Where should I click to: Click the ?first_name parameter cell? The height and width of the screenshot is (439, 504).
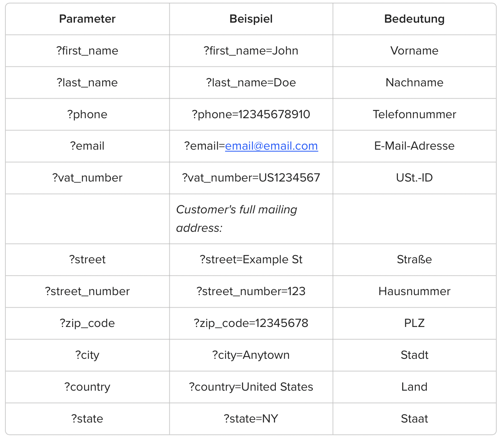(x=87, y=51)
